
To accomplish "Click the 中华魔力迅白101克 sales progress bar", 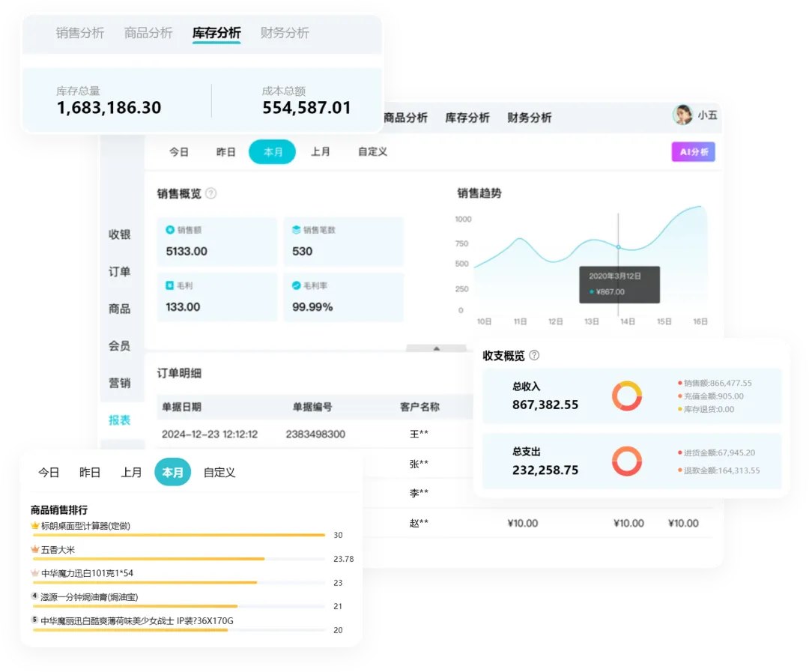I will click(x=178, y=583).
